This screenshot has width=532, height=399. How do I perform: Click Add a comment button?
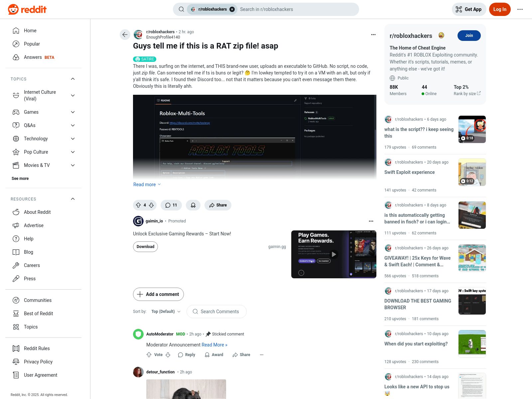pos(158,294)
